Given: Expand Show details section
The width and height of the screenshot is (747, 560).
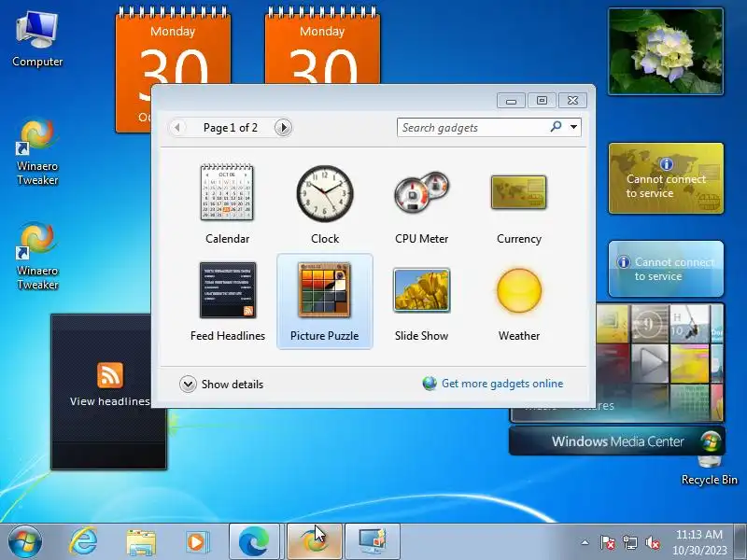Looking at the screenshot, I should click(221, 385).
